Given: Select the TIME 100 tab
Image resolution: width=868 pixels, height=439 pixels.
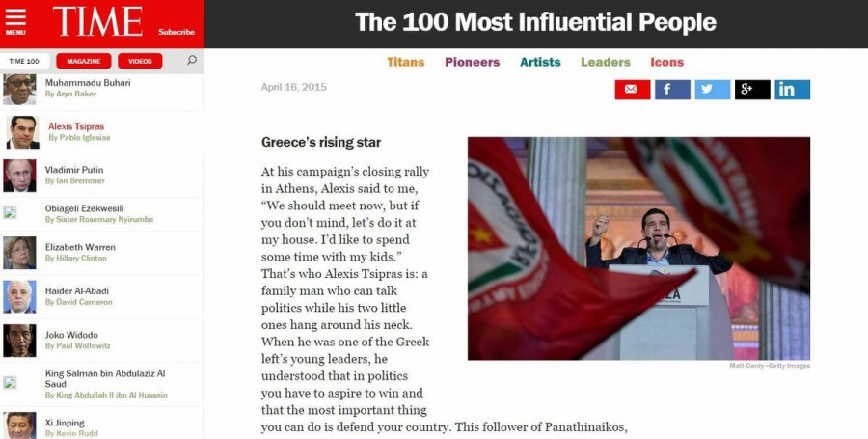Looking at the screenshot, I should click(x=24, y=61).
